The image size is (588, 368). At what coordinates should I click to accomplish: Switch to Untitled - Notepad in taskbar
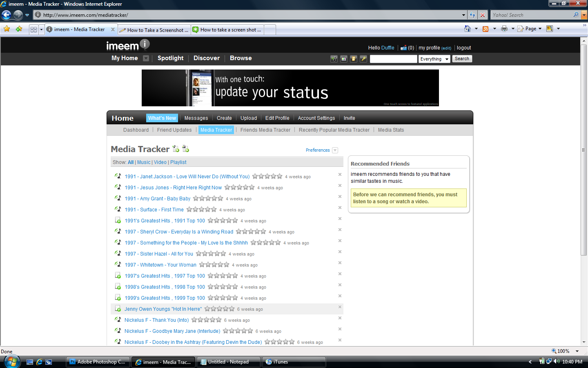tap(228, 362)
